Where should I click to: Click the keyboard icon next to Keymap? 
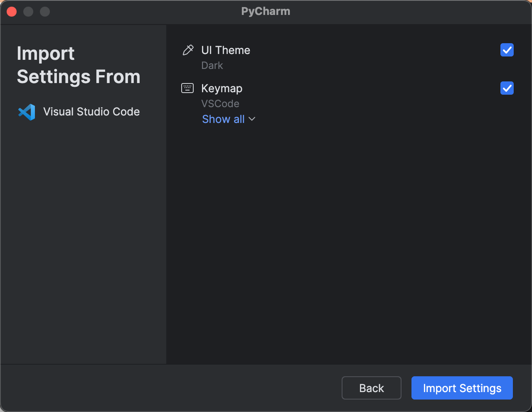point(187,88)
